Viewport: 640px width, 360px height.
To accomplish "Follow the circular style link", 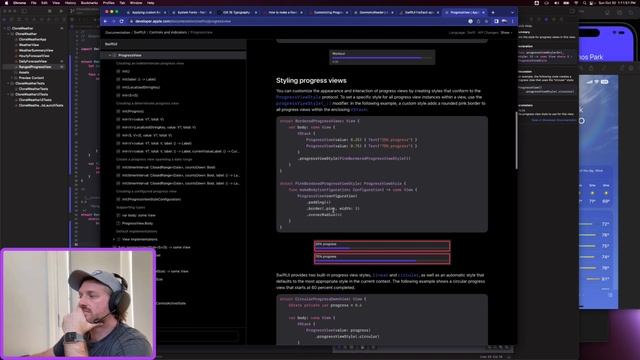I will (x=408, y=276).
